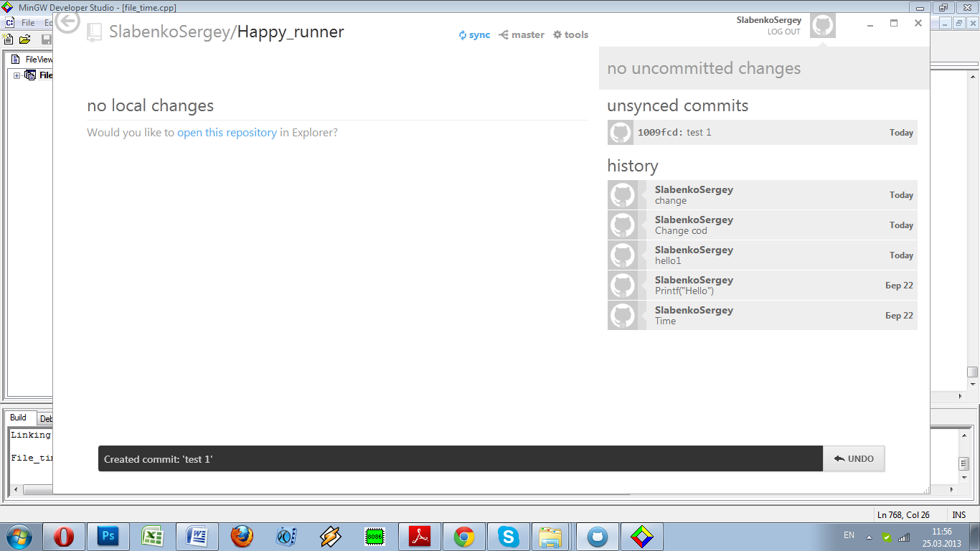Sync the repository with GitHub
This screenshot has width=980, height=551.
click(475, 34)
